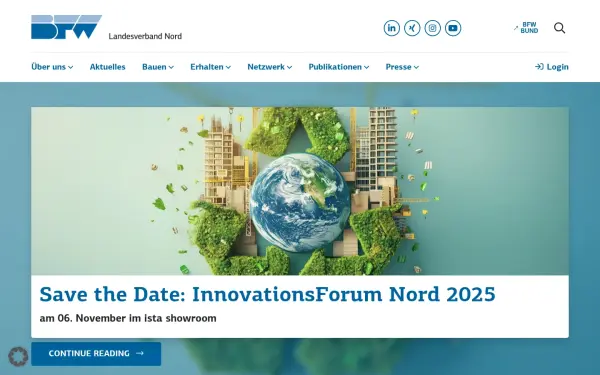Expand the Bauen dropdown
Image resolution: width=600 pixels, height=375 pixels.
(158, 67)
